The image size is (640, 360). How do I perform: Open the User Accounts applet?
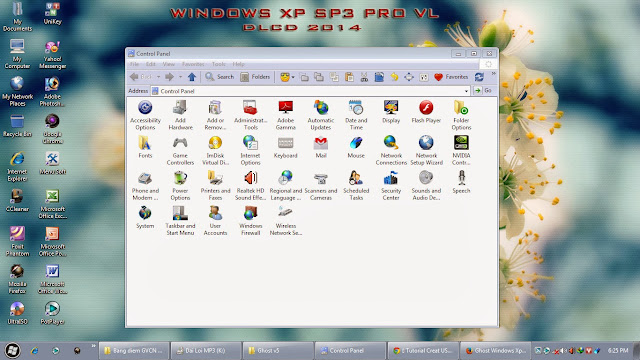coord(215,220)
